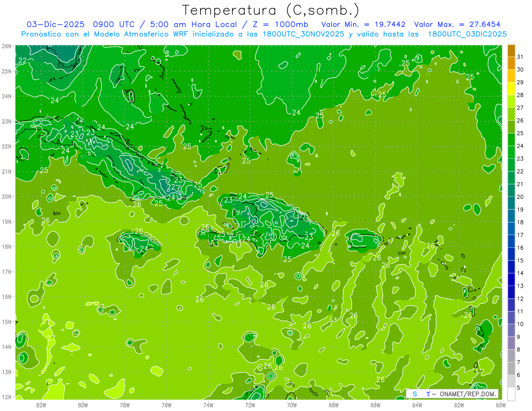Click the "Valor Max. = 27.6454" text
532x411 pixels.
457,24
